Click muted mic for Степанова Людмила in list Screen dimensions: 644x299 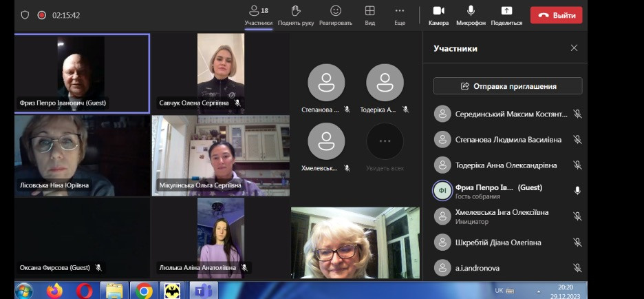[577, 139]
